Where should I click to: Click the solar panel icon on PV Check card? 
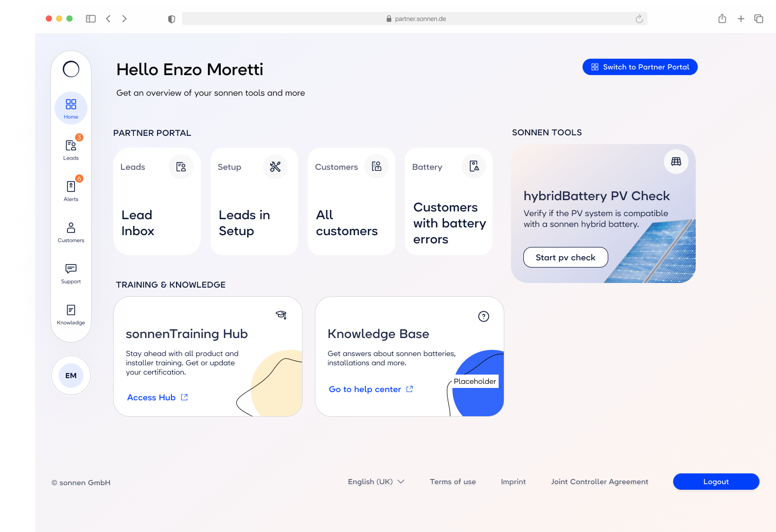(x=676, y=162)
